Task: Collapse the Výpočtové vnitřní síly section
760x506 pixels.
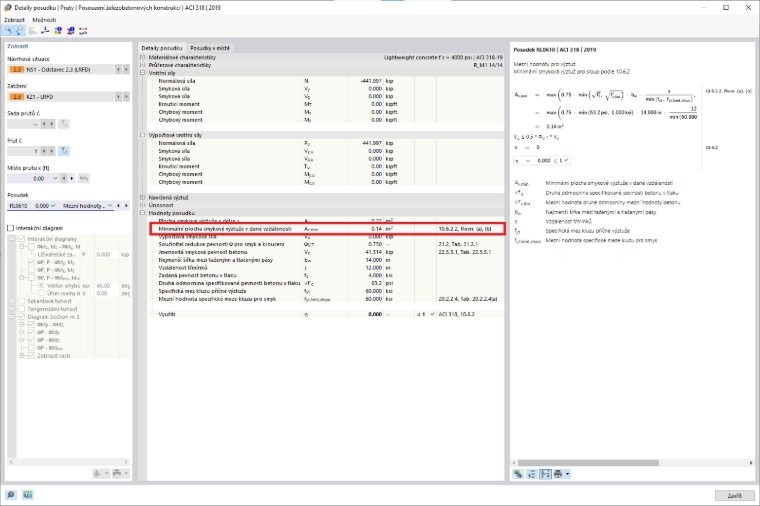Action: click(x=142, y=135)
